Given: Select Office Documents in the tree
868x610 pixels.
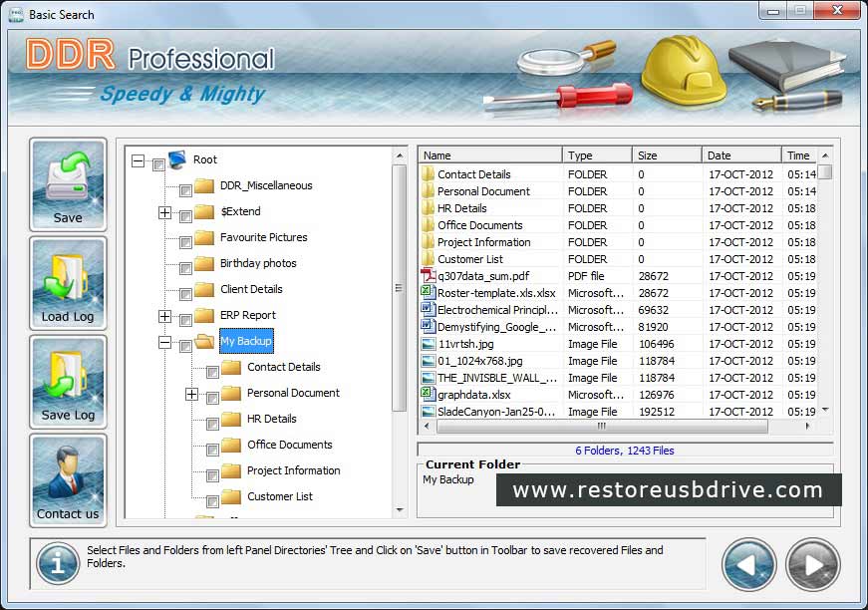Looking at the screenshot, I should click(290, 445).
